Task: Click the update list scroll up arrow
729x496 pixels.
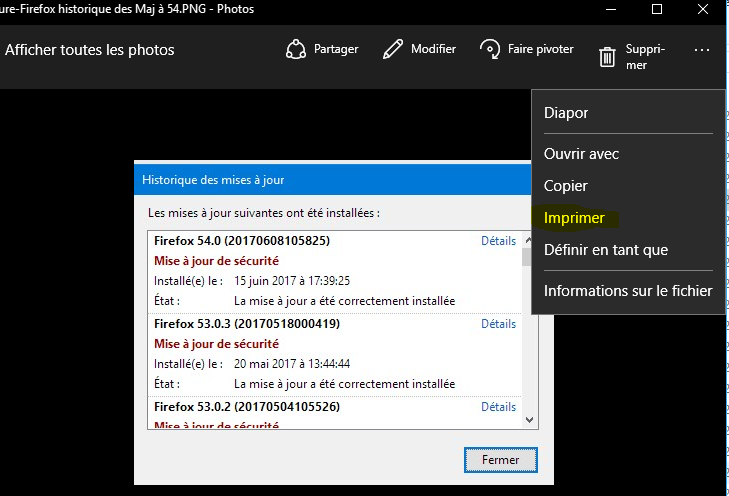Action: tap(528, 240)
